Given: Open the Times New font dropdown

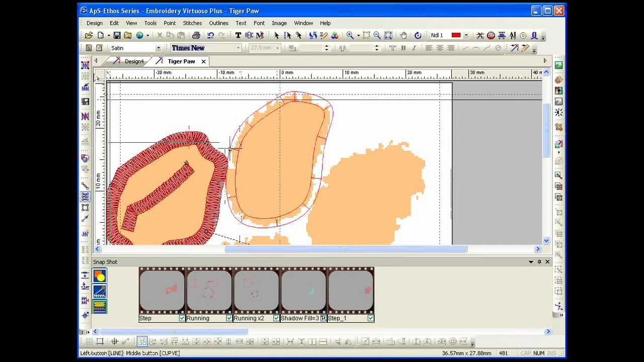Looking at the screenshot, I should point(238,48).
